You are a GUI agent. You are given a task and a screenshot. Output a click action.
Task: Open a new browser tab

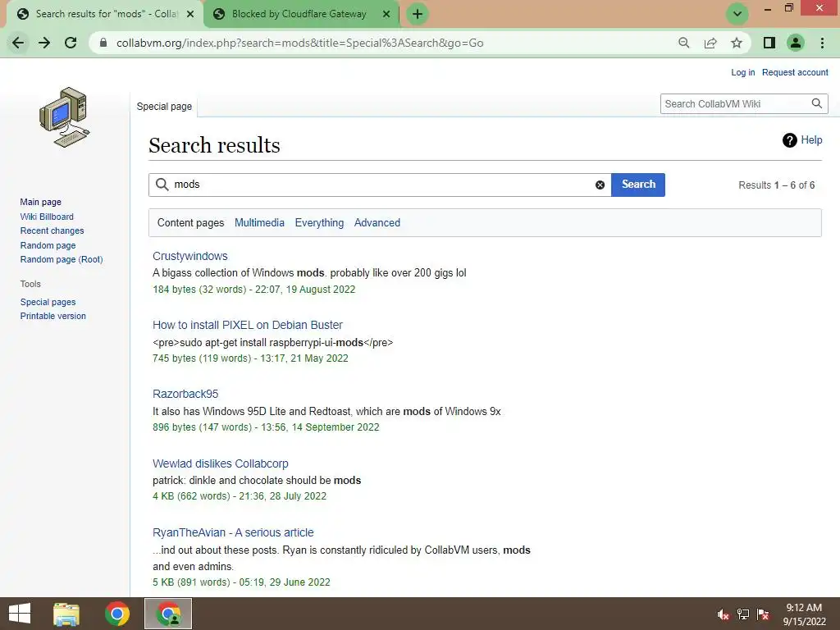point(418,14)
